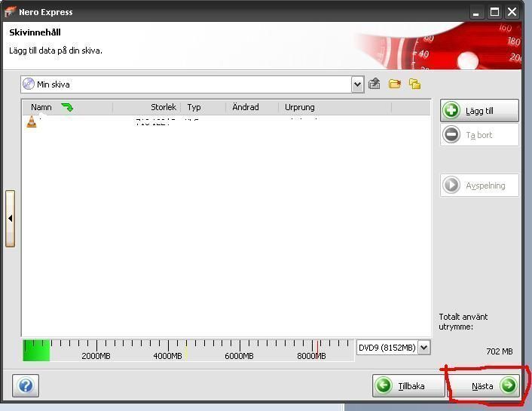Screen dimensions: 532x411
Task: Sort the list by the Namn column
Action: click(68, 107)
